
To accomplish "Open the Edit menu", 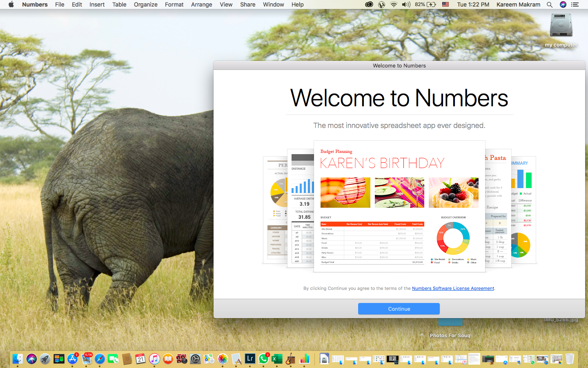I will click(x=77, y=4).
